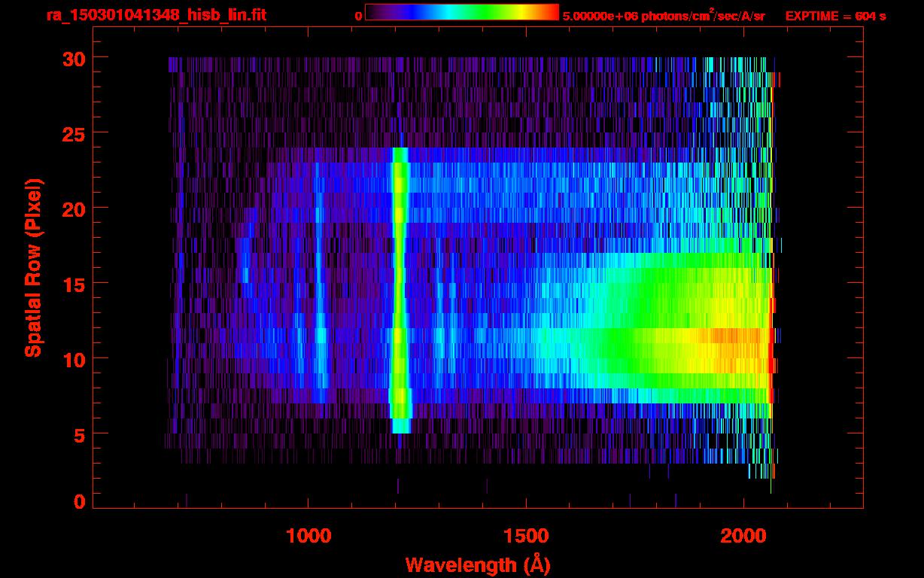Click the rainbow color scale bar

pyautogui.click(x=462, y=13)
